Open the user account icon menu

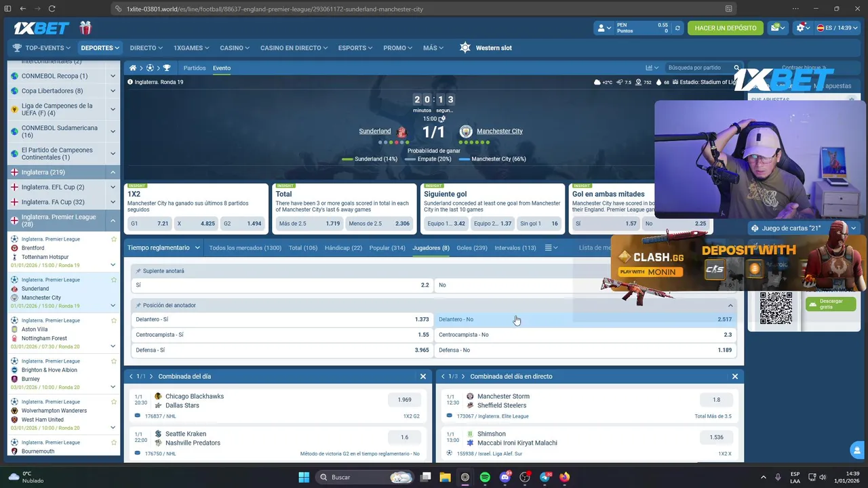[x=603, y=28]
